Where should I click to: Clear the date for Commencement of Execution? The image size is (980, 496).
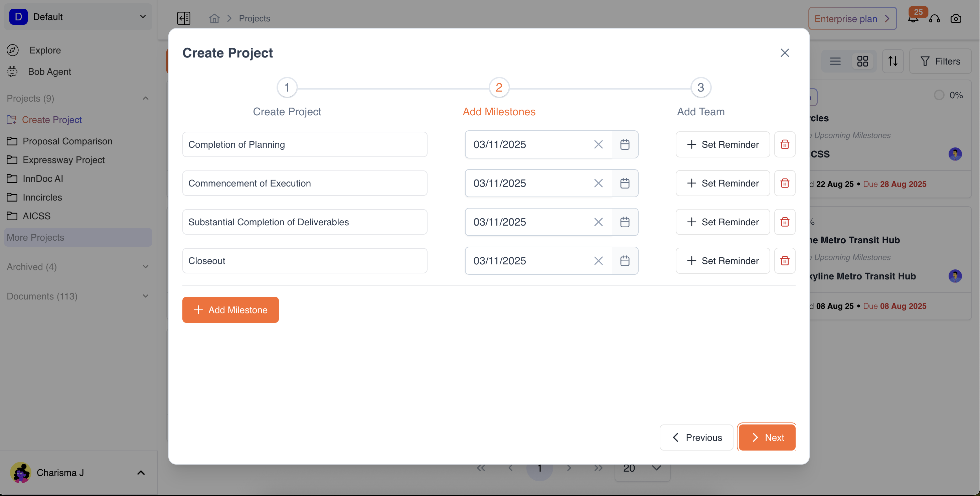tap(598, 183)
